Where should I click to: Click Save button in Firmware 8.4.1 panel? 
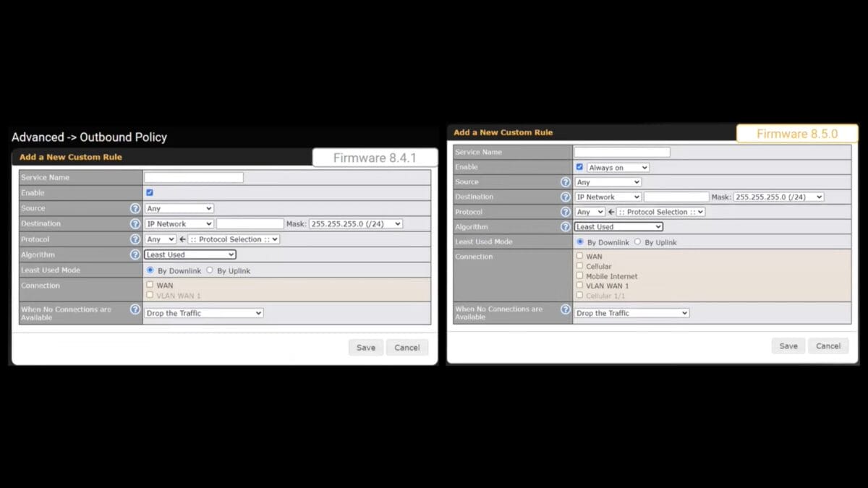pyautogui.click(x=365, y=348)
